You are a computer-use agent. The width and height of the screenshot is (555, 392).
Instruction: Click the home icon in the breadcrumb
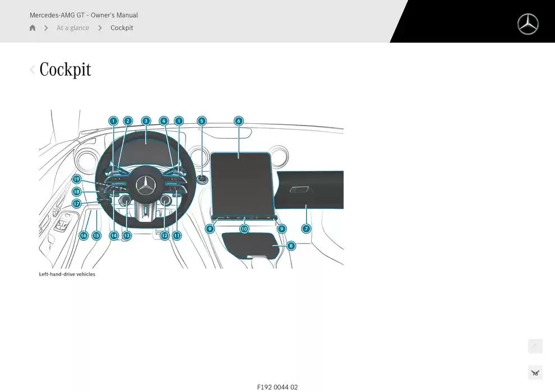[x=33, y=28]
